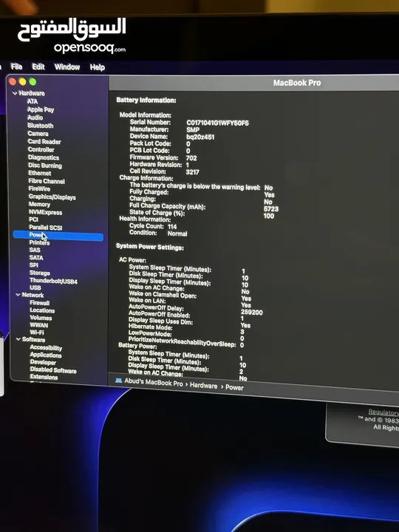Select Wi-Fi under Network
399x532 pixels.
pyautogui.click(x=37, y=332)
